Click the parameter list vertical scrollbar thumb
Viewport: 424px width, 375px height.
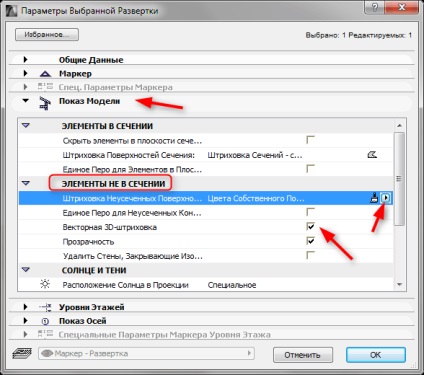tap(399, 179)
